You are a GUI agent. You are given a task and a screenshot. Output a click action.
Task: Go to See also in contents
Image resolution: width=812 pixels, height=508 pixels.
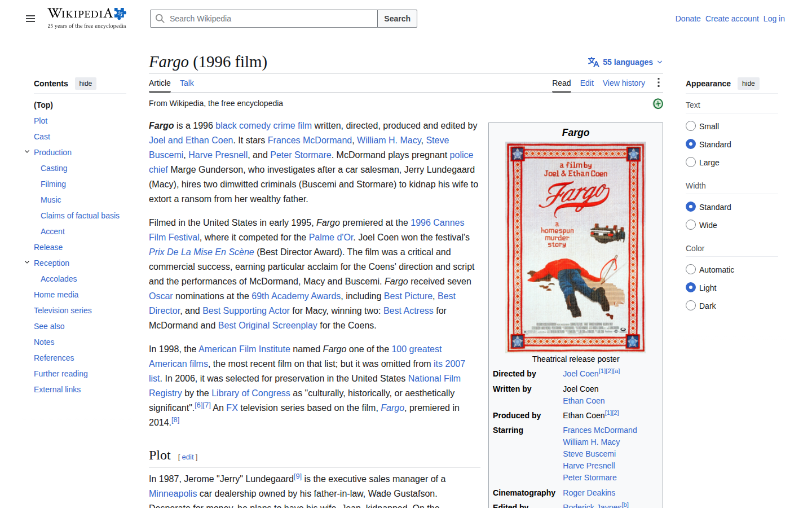click(49, 326)
